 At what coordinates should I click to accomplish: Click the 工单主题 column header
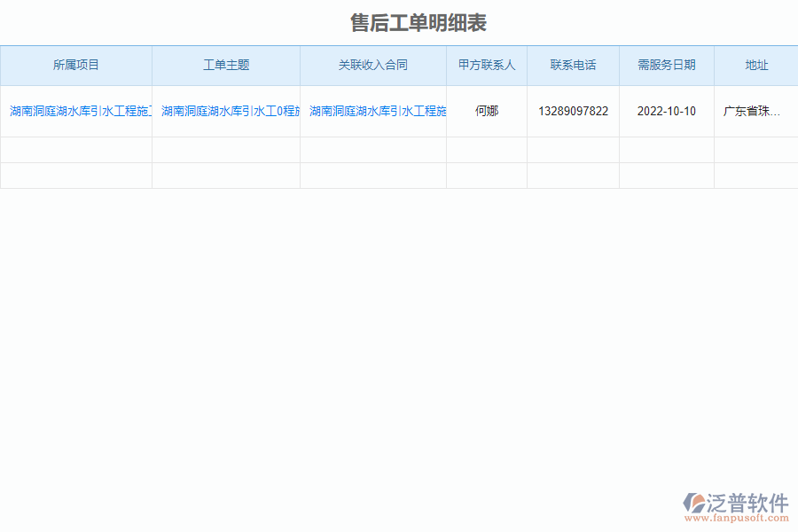pyautogui.click(x=226, y=65)
